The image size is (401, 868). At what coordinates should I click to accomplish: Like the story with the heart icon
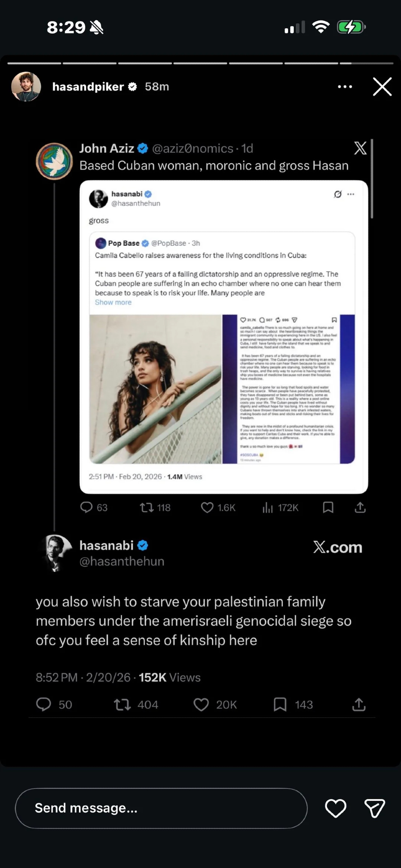point(335,808)
